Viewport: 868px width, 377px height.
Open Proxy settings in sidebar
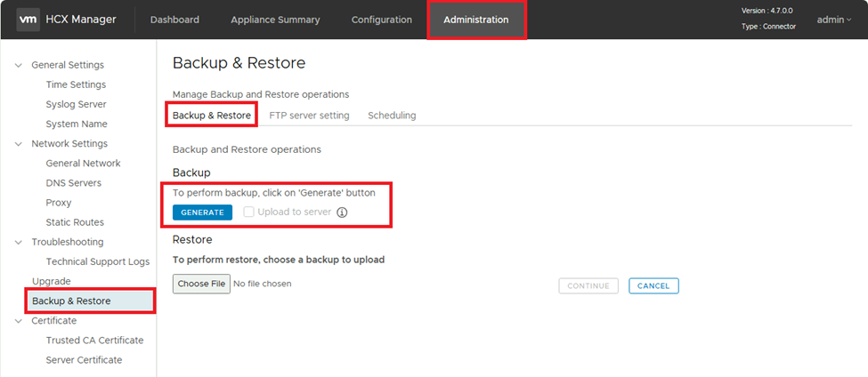click(59, 203)
